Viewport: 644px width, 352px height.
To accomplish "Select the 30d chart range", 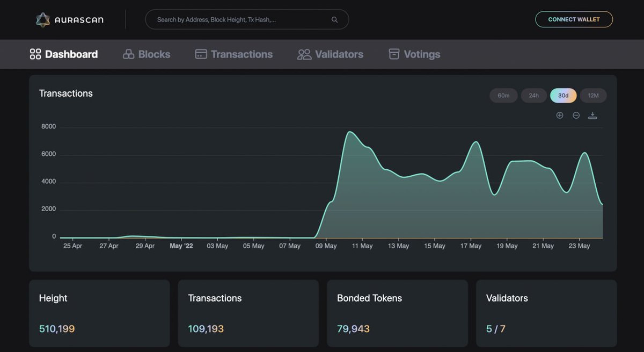I will pyautogui.click(x=563, y=96).
